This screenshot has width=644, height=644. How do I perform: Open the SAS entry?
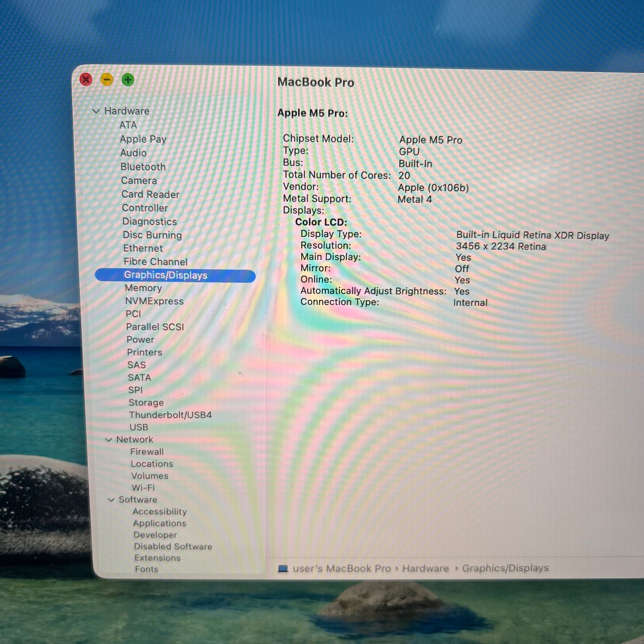point(136,365)
